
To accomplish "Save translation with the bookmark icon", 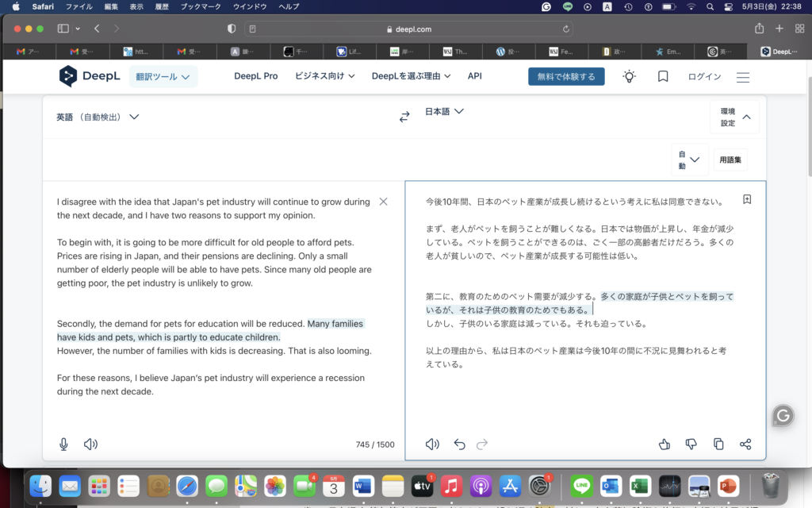I will coord(747,199).
